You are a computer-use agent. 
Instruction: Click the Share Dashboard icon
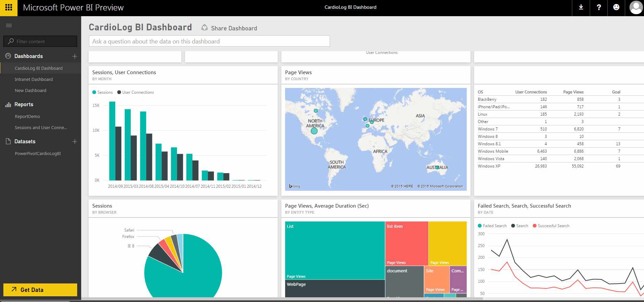point(204,28)
